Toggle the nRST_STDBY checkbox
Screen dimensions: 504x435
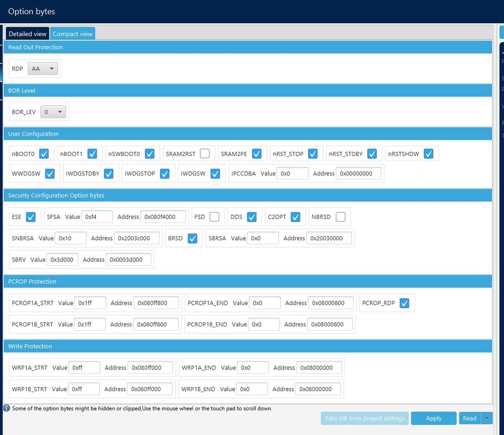[x=372, y=154]
